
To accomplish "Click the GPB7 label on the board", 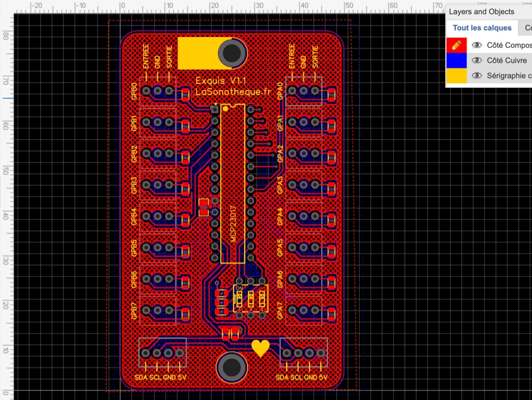I will click(x=134, y=311).
